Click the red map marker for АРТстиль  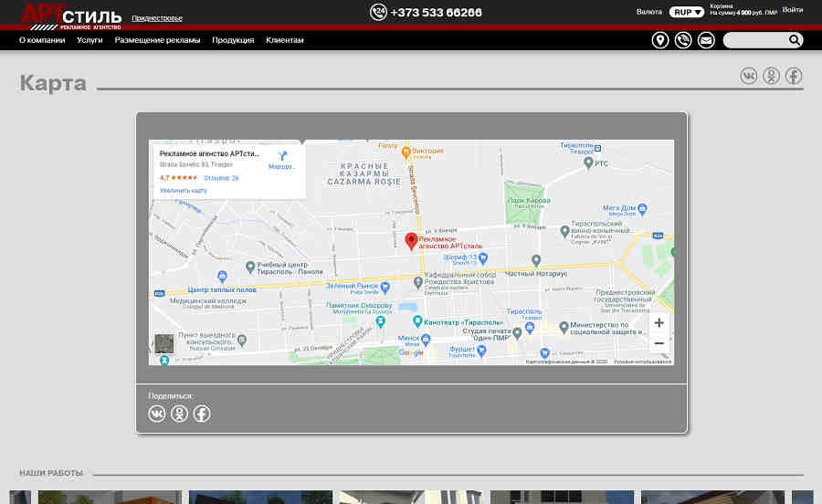411,241
